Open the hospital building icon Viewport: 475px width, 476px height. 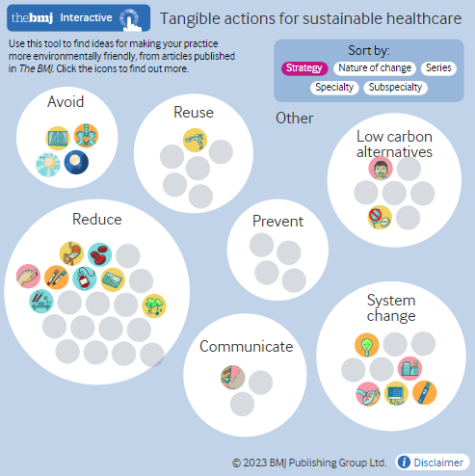[x=409, y=368]
